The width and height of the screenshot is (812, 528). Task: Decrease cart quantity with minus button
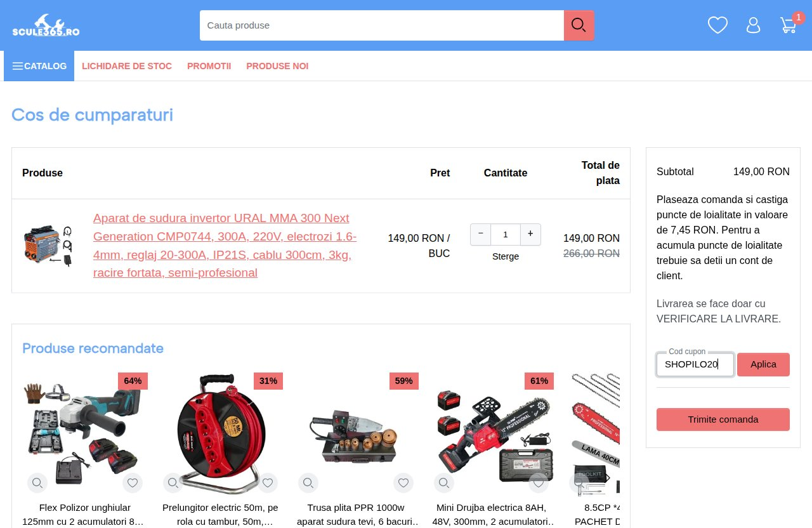click(x=481, y=234)
